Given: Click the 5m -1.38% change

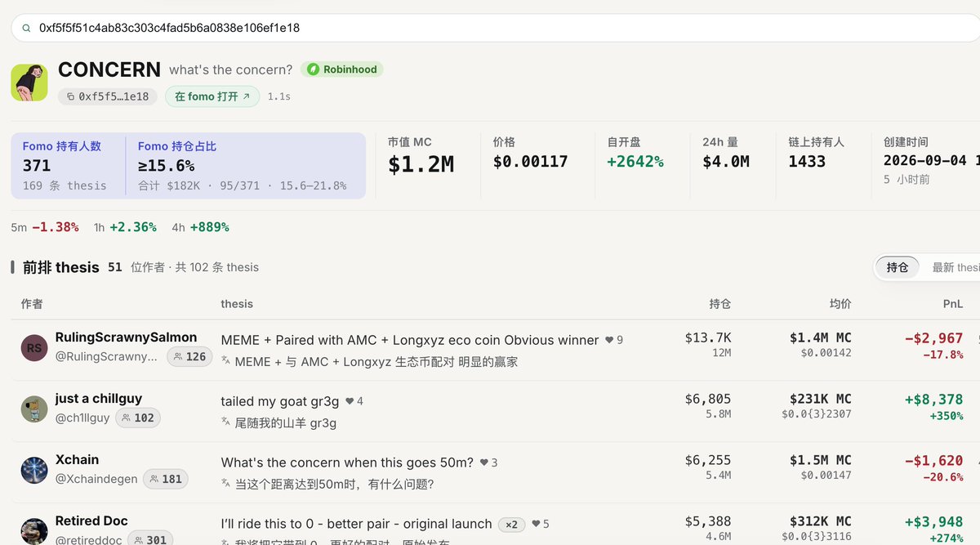Looking at the screenshot, I should [x=45, y=227].
